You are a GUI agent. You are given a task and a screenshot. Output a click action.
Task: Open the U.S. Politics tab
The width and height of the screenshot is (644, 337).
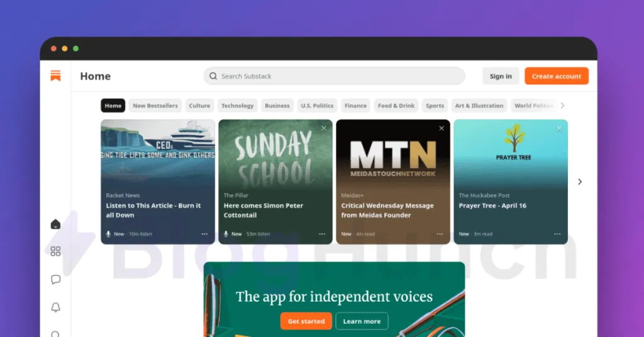click(317, 106)
